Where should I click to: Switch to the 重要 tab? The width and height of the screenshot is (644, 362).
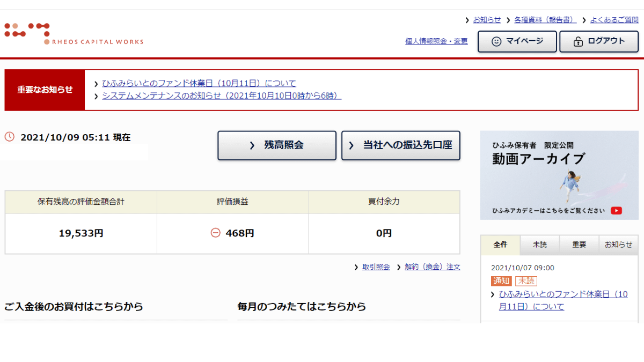point(579,245)
